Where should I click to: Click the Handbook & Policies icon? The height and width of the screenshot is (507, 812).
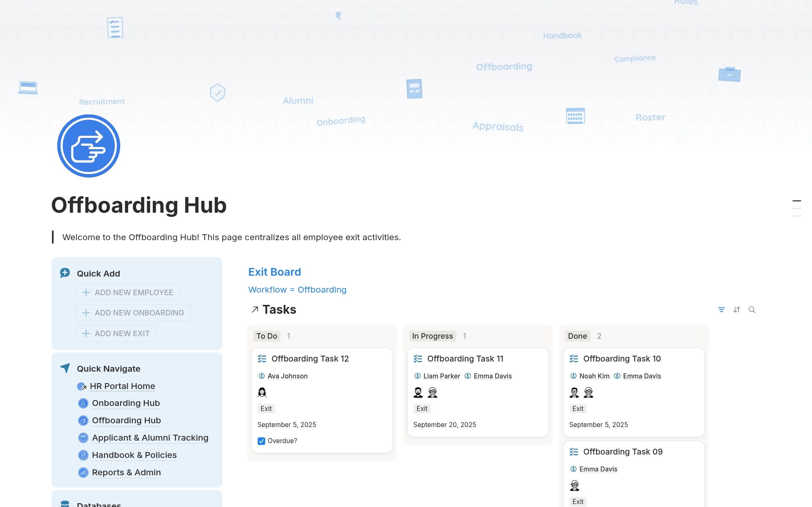click(83, 455)
